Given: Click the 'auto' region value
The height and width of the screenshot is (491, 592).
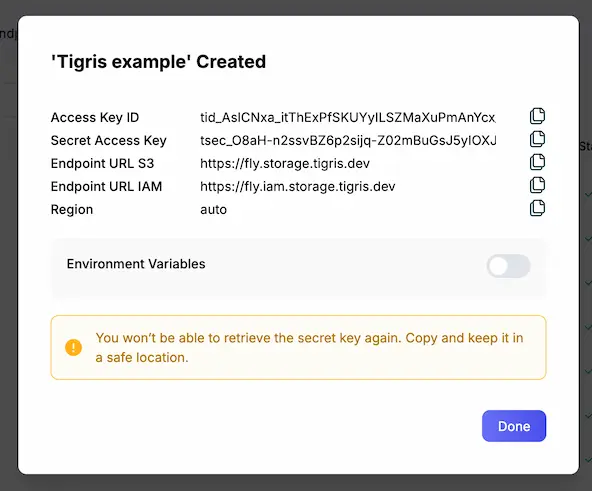Looking at the screenshot, I should click(213, 210).
